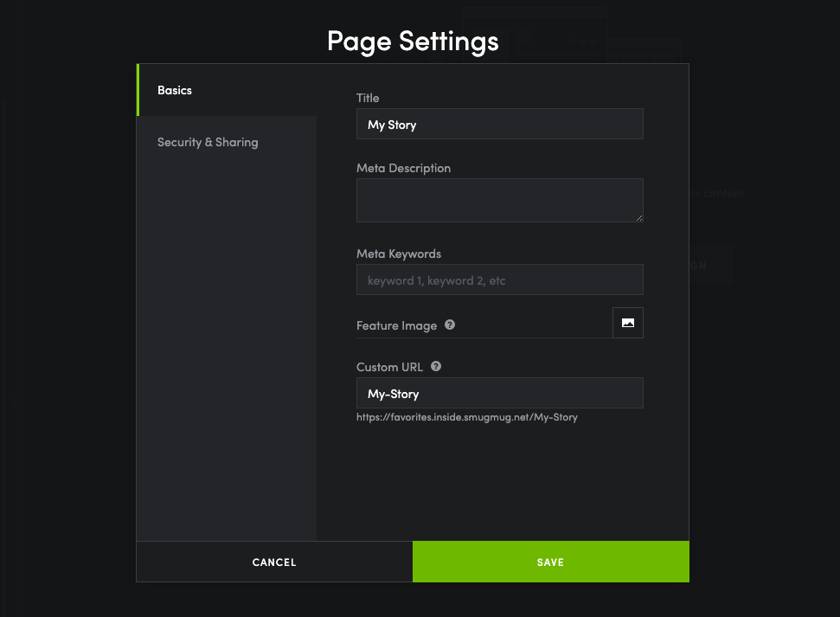Click the Meta Description label

(403, 168)
